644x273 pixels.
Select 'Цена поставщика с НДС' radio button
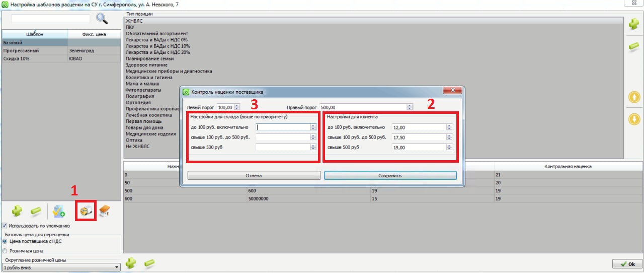click(x=5, y=242)
